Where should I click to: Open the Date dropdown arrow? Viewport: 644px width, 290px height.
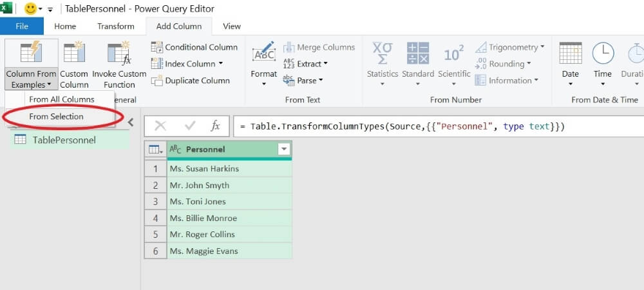pyautogui.click(x=571, y=84)
